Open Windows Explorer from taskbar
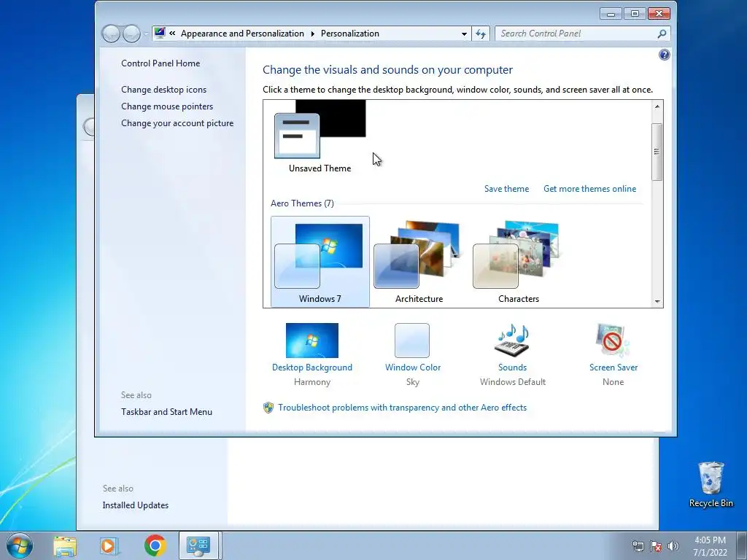Screen dimensions: 747x560 tap(65, 545)
